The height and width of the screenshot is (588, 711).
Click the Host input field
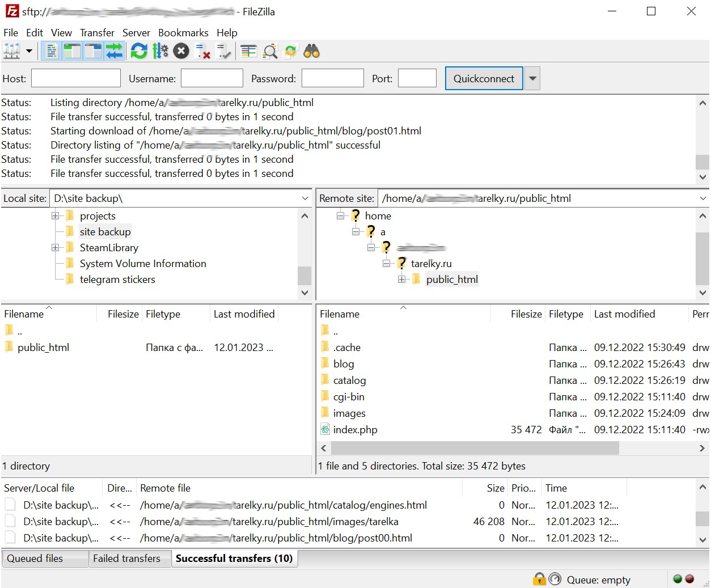(76, 79)
